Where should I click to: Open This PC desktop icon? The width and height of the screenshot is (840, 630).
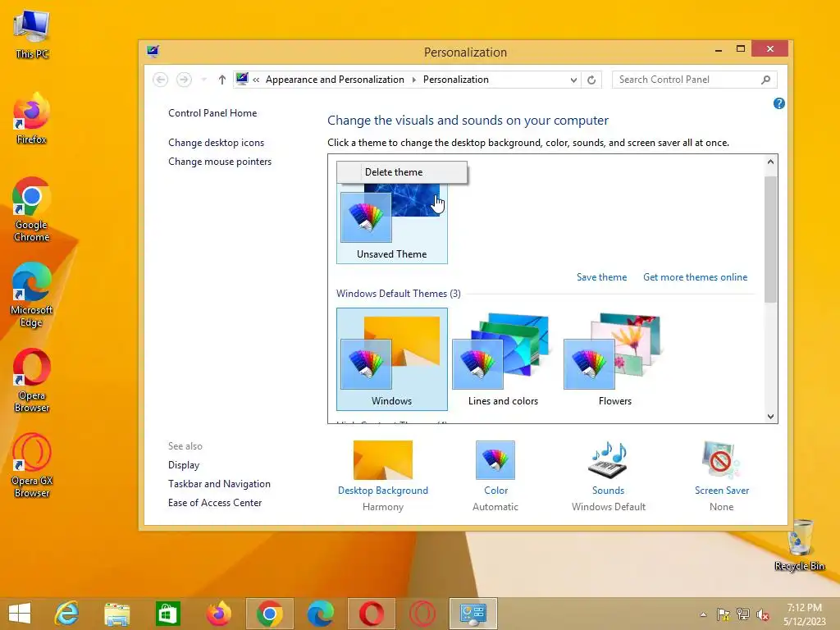tap(32, 33)
